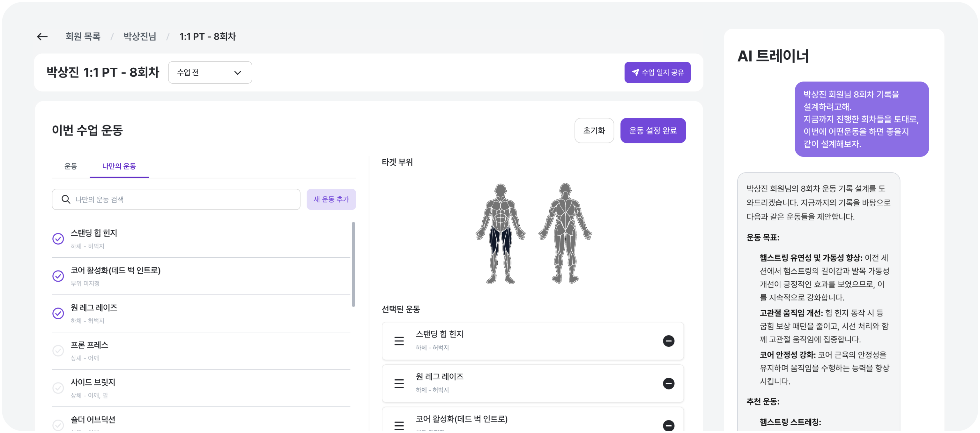
Task: Click selected 원 레그 레이즈 card title
Action: (x=439, y=376)
